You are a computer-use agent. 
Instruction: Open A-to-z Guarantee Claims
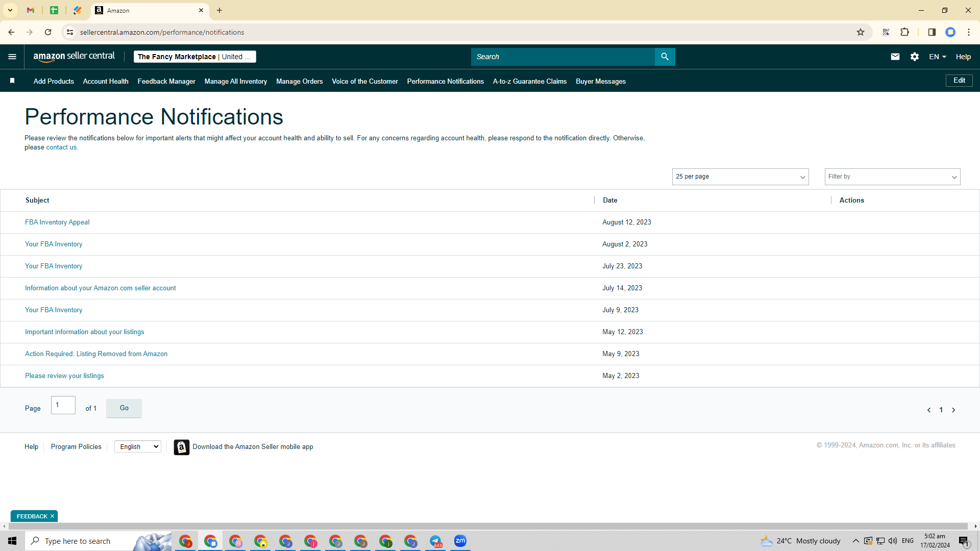coord(530,81)
